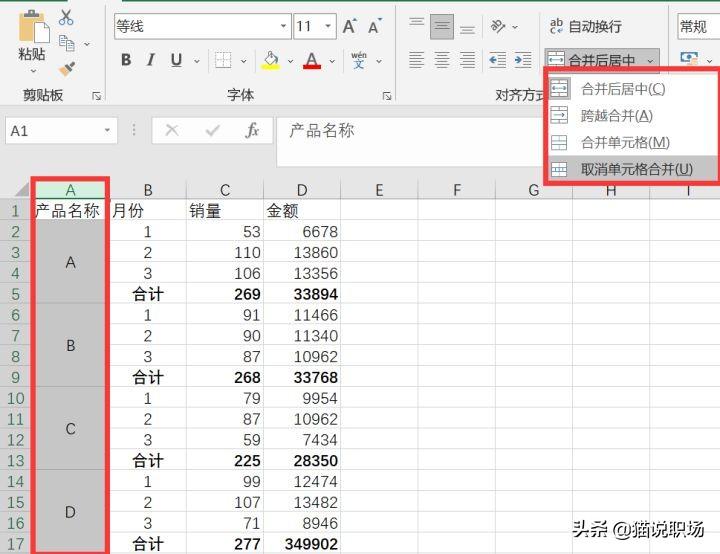Viewport: 720px width, 554px height.
Task: Open borders dropdown arrow
Action: pos(243,61)
